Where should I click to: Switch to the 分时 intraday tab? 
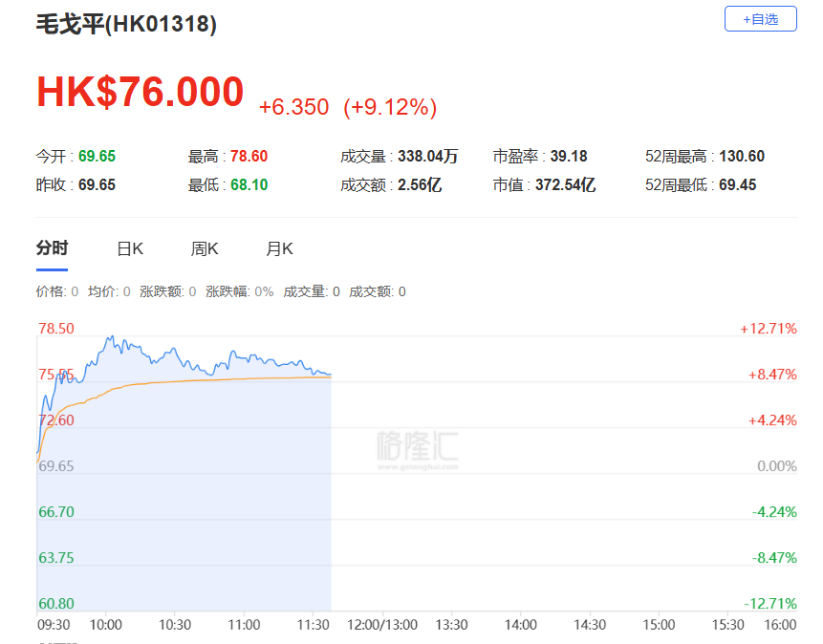[52, 249]
